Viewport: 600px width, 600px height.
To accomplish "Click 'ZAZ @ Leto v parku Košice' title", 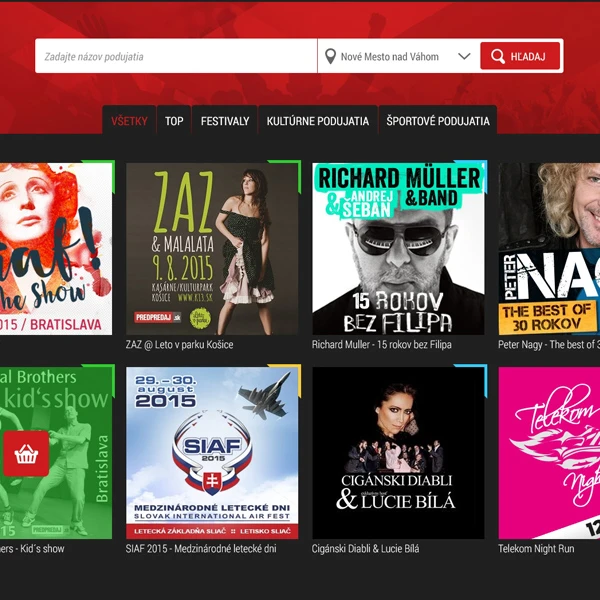I will coord(179,344).
